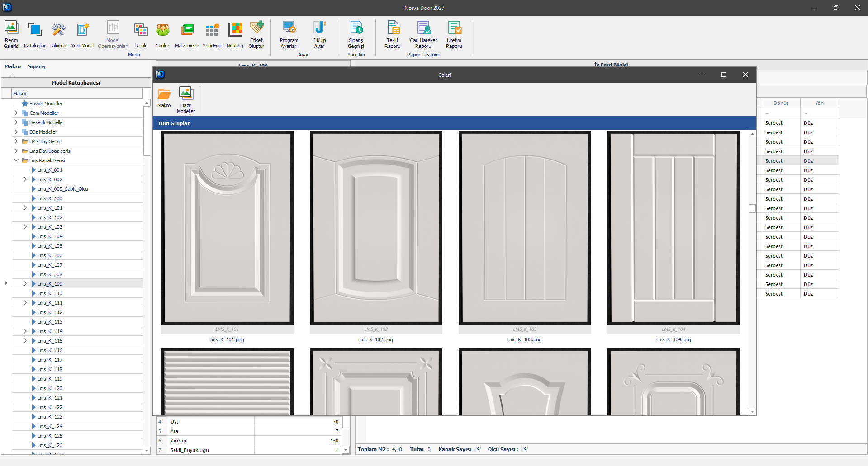Image resolution: width=868 pixels, height=466 pixels.
Task: Click the gallery scrollbar down arrow
Action: pos(752,411)
